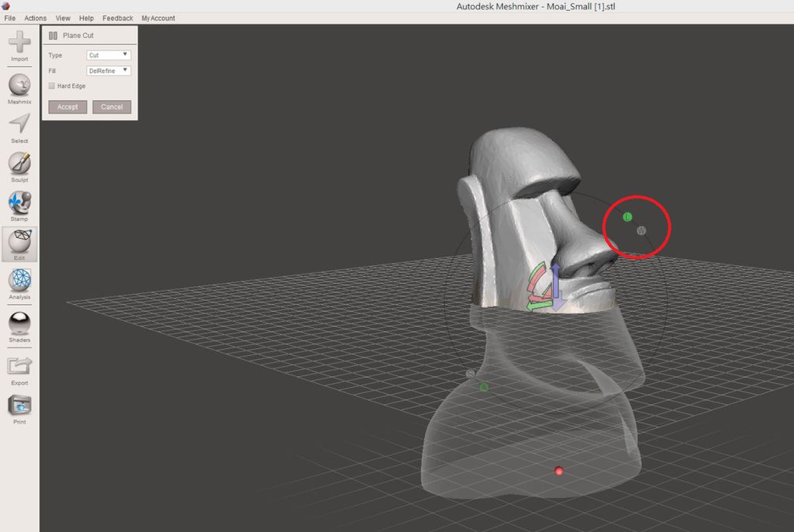This screenshot has width=794, height=532.
Task: Click the Print icon
Action: coord(19,406)
